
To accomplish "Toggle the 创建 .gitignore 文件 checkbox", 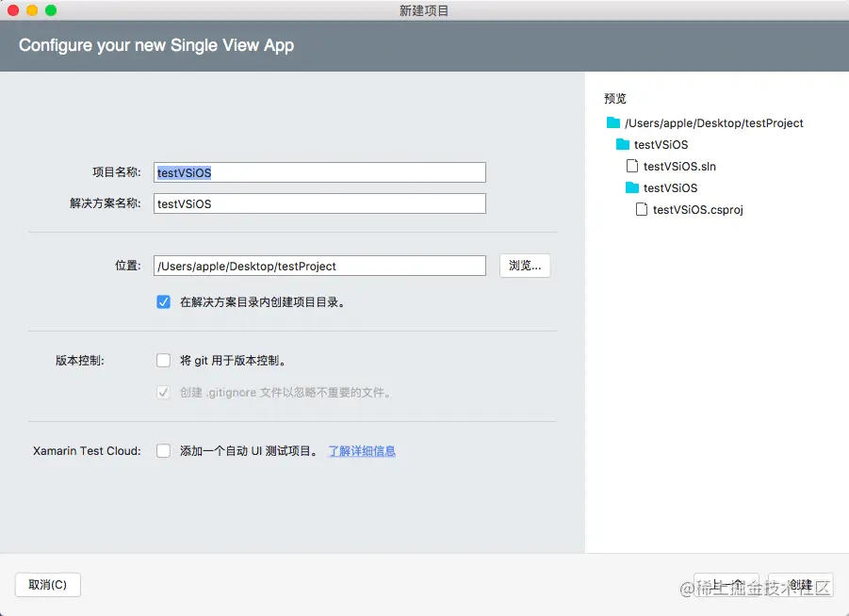I will pyautogui.click(x=164, y=392).
